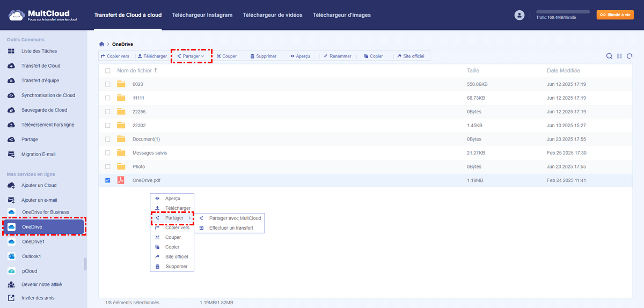Click the Téléversement hors ligne icon

click(11, 124)
